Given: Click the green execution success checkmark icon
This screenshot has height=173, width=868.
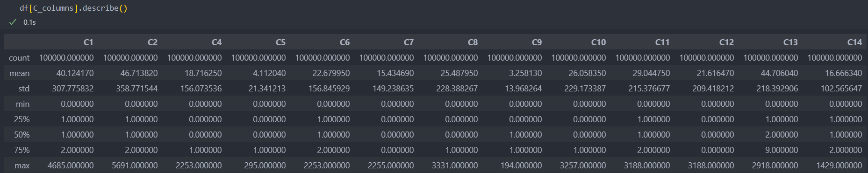Looking at the screenshot, I should tap(13, 22).
